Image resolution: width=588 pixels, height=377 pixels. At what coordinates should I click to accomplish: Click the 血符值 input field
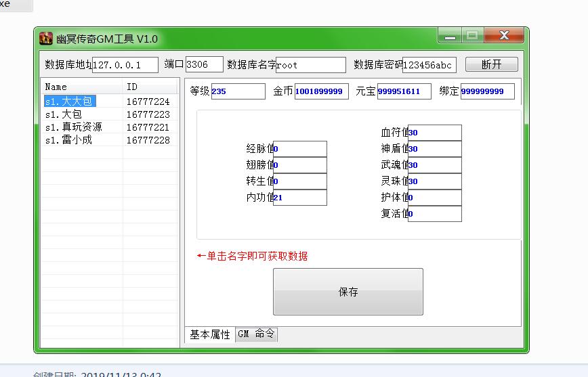click(x=434, y=133)
